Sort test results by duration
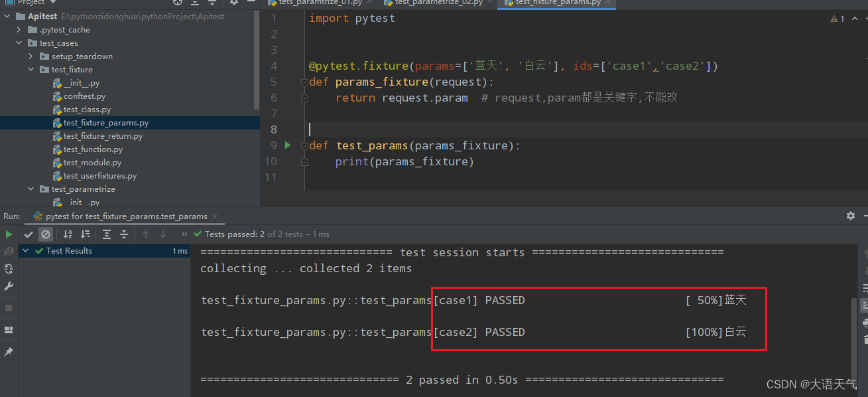 point(85,234)
